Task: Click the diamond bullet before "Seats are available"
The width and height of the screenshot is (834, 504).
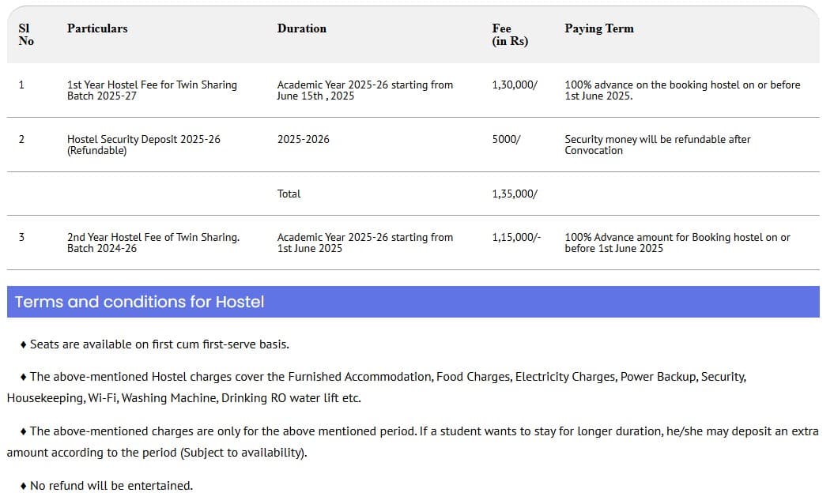Action: pos(24,344)
